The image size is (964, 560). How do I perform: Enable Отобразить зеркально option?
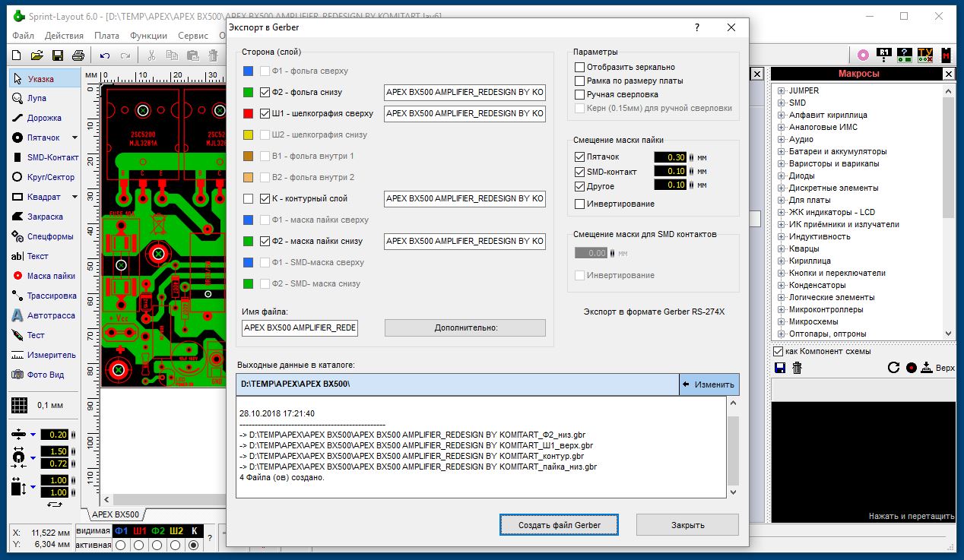(580, 67)
